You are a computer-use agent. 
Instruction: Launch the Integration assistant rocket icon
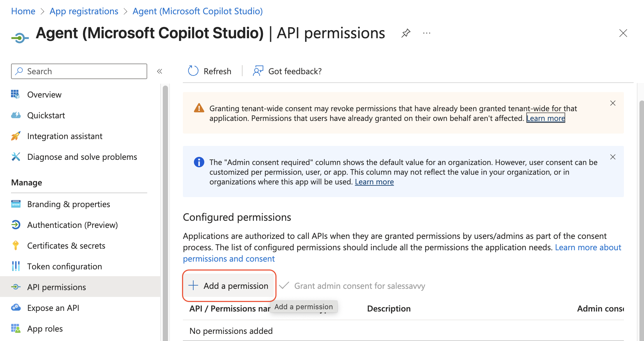(16, 136)
